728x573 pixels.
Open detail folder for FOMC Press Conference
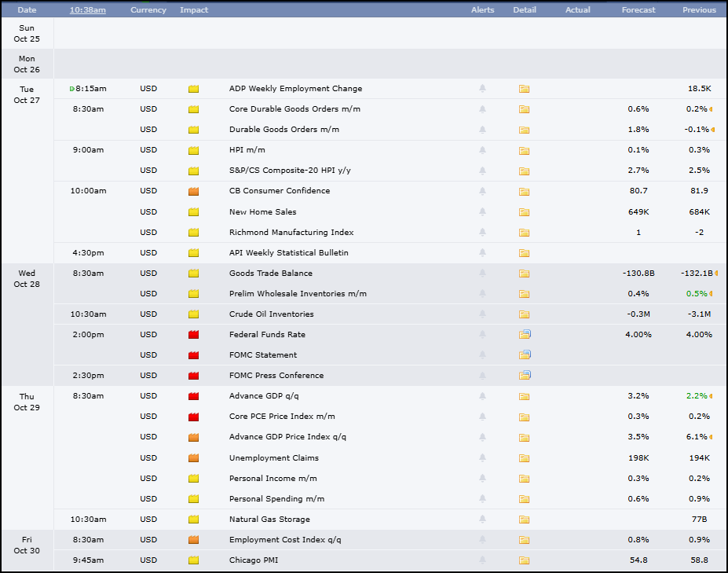(x=525, y=375)
